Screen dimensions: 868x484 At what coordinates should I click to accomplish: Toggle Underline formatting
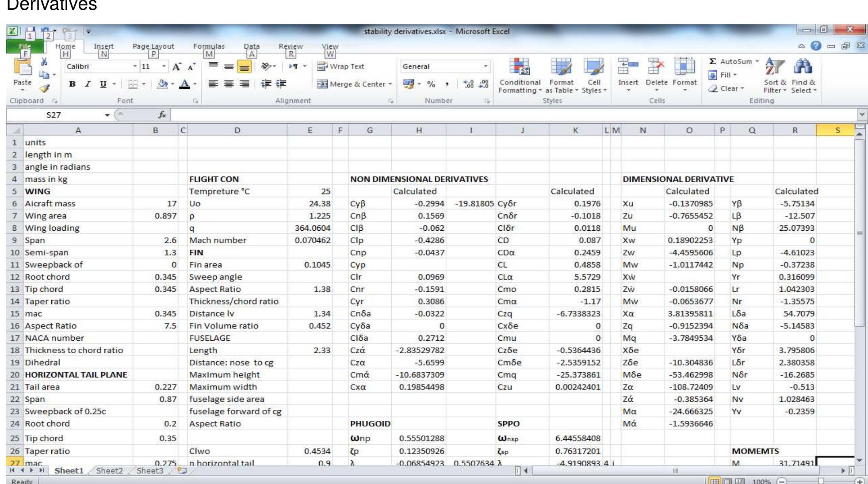point(103,84)
